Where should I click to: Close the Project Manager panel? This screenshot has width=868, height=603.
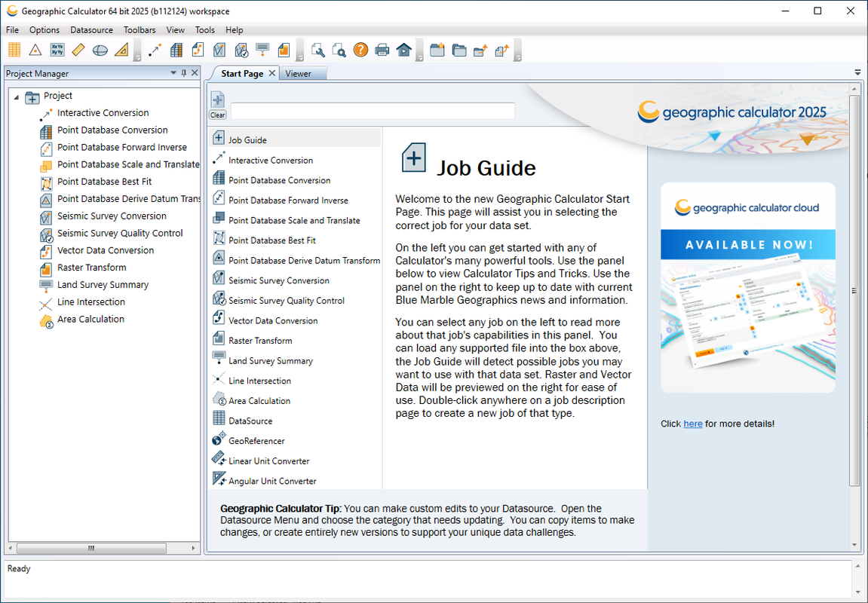tap(195, 73)
